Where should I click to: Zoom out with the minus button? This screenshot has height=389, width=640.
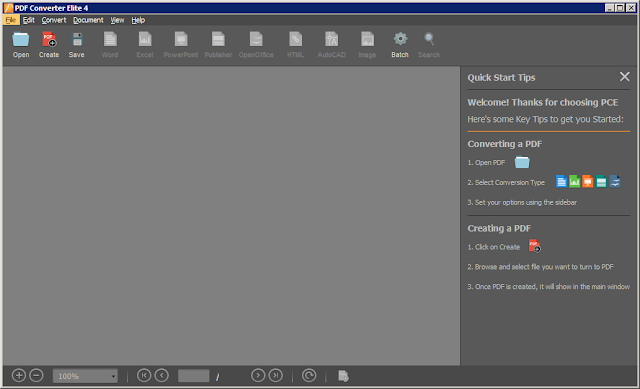(x=36, y=375)
